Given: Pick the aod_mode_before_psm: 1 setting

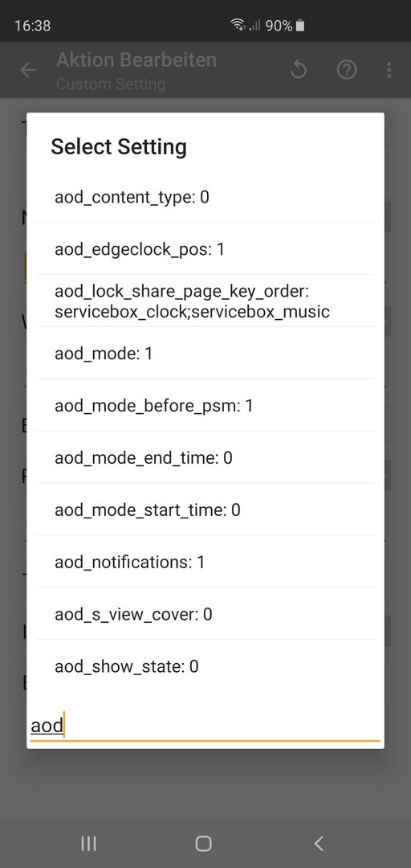Looking at the screenshot, I should pos(205,406).
